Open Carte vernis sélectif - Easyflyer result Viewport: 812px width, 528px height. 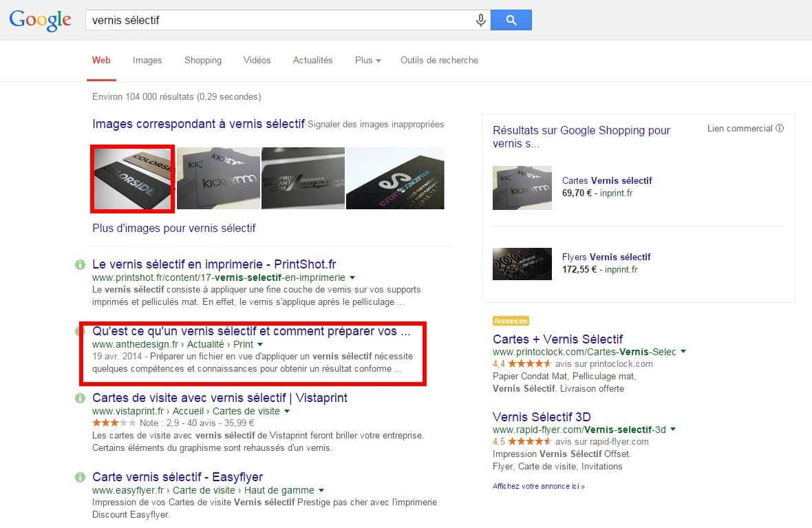178,477
